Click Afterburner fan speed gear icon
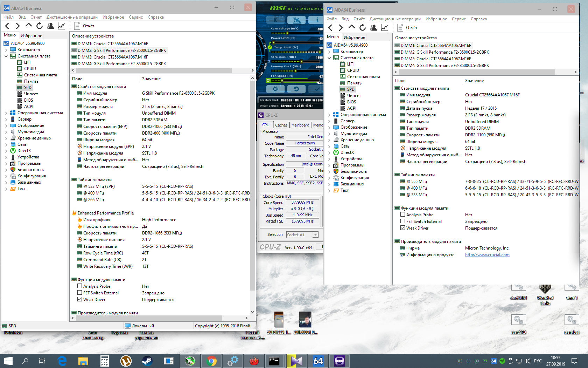 tap(268, 80)
